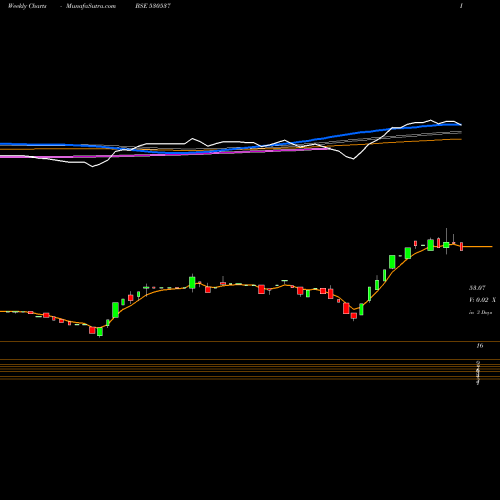Click the 'Weekly Charts' title text
This screenshot has width=500, height=500.
(x=27, y=6)
